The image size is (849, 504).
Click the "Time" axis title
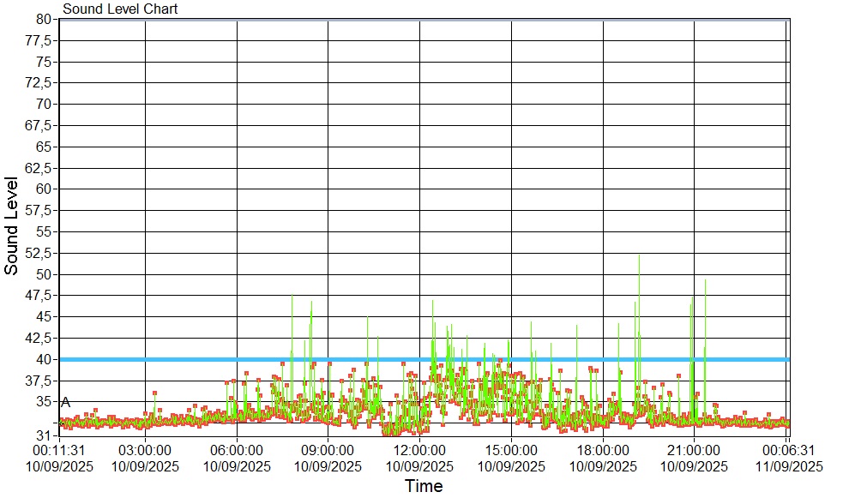424,487
